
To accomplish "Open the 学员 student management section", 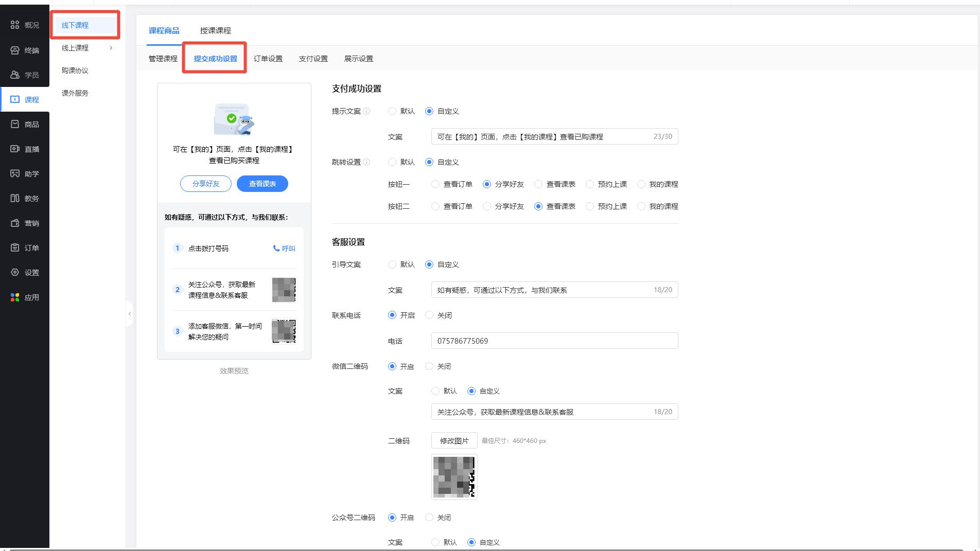I will [x=24, y=74].
